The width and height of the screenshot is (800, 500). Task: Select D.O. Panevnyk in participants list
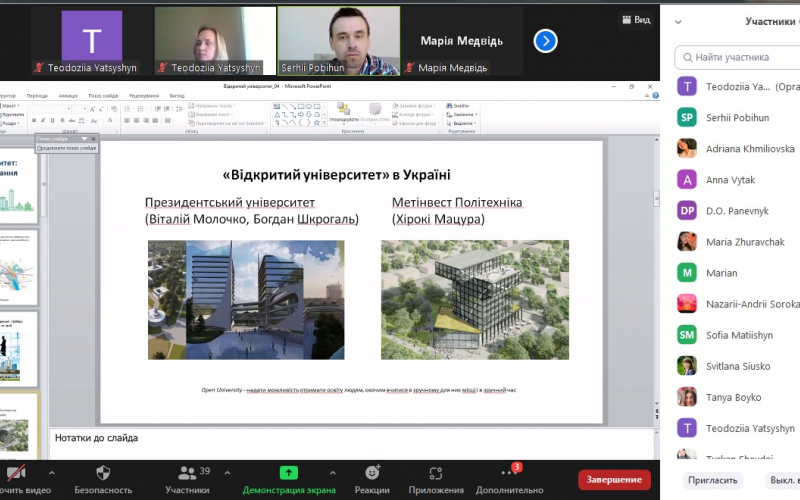click(738, 211)
